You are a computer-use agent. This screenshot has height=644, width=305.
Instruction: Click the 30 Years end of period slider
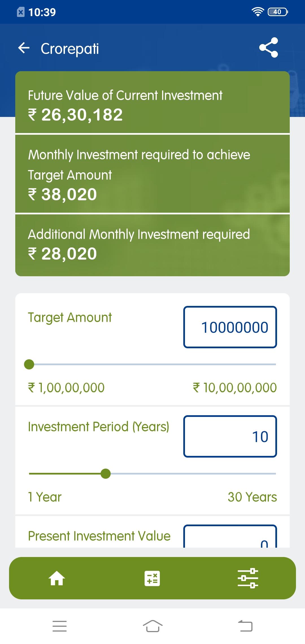click(x=252, y=497)
